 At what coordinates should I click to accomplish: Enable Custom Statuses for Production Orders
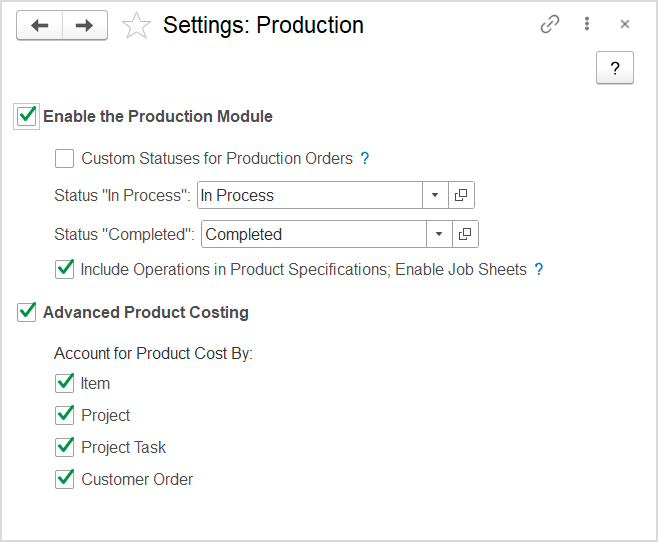click(64, 159)
